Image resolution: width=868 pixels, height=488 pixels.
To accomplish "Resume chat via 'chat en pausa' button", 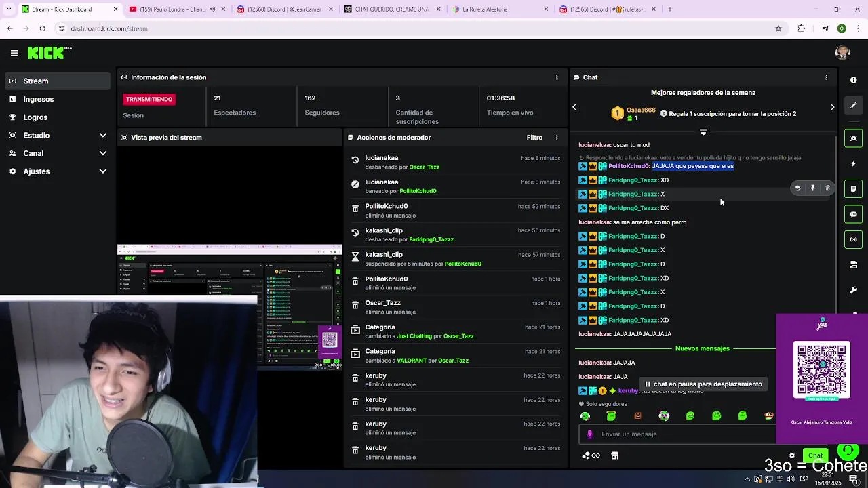I will point(703,384).
